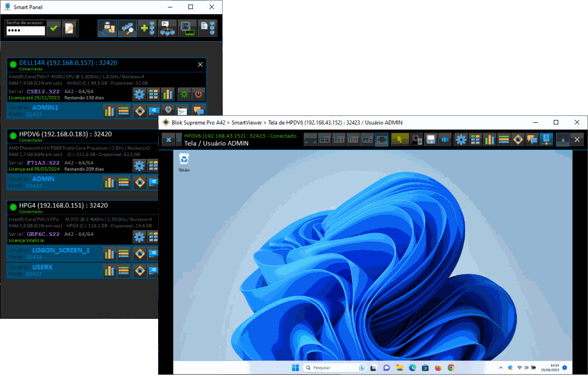Open bar chart statistics in DELL14R machine row
This screenshot has width=588, height=377.
pos(168,94)
